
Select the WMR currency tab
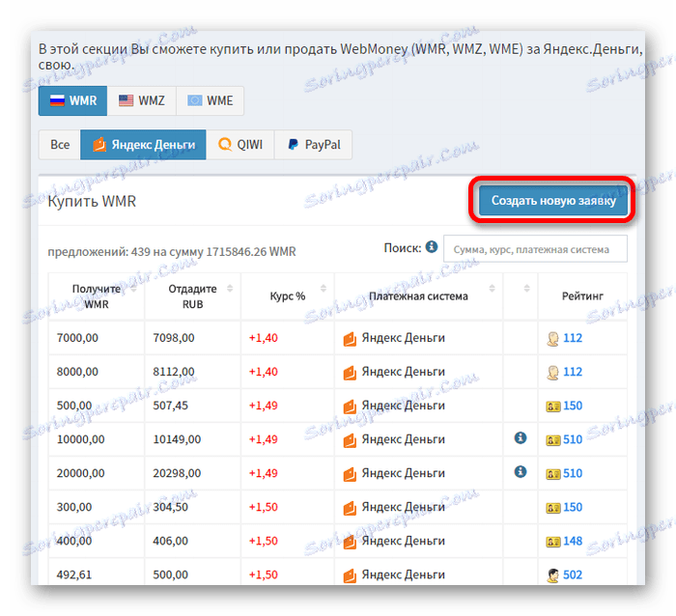click(x=72, y=100)
